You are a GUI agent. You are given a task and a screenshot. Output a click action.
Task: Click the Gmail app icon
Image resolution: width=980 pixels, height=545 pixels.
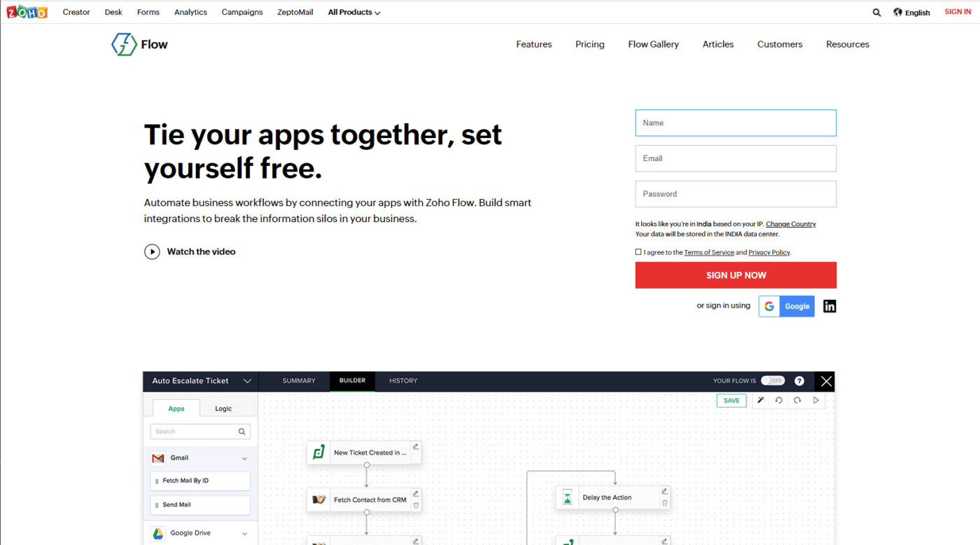coord(158,458)
